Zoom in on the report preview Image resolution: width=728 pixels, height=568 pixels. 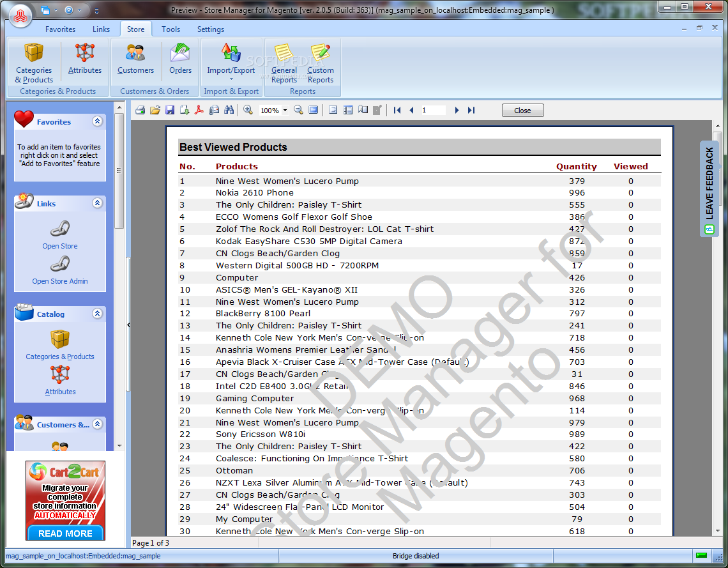[x=248, y=110]
